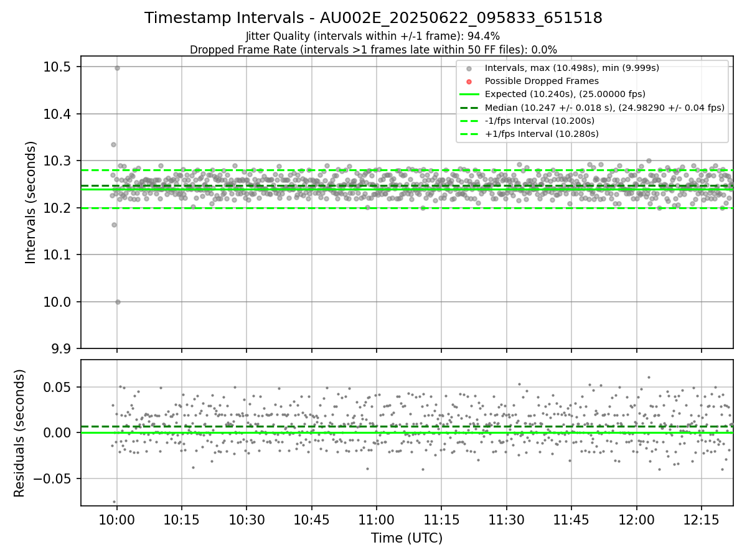Click legend entry 'Possible Dropped Frames'
The image size is (747, 560).
542,81
